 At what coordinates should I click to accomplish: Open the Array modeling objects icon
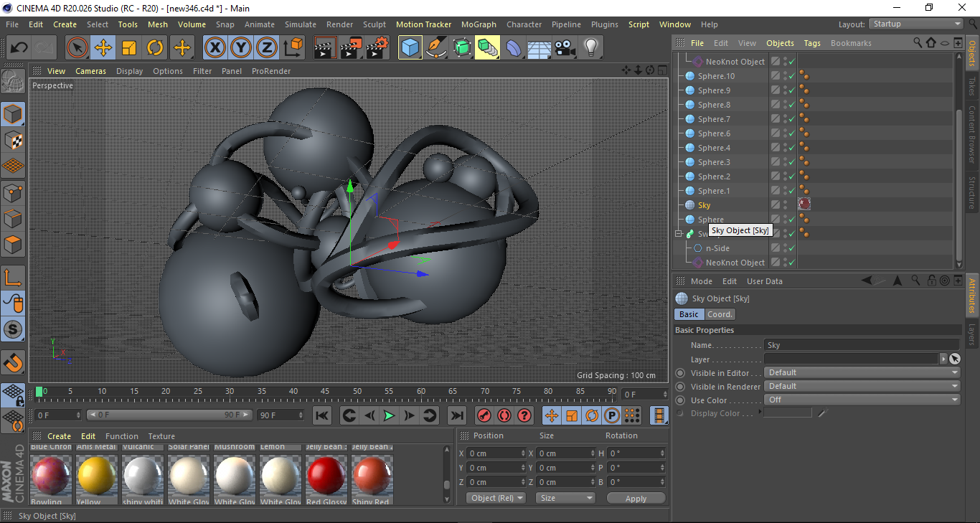coord(487,48)
